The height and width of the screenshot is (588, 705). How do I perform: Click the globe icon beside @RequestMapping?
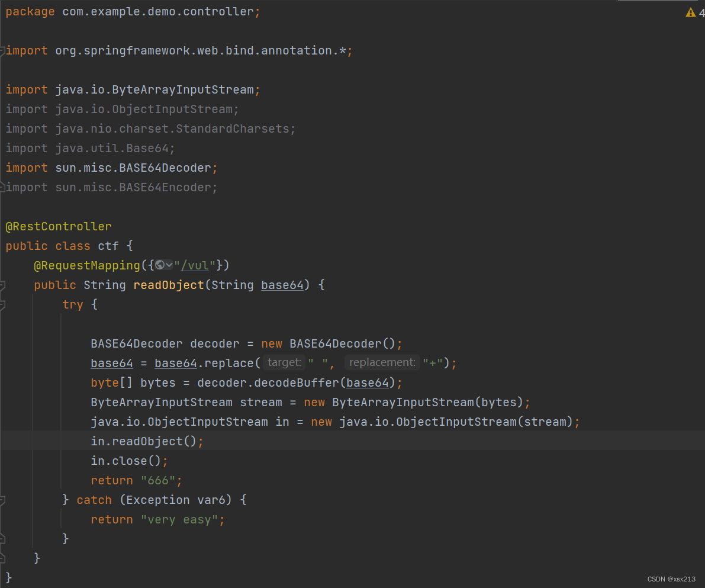coord(159,265)
